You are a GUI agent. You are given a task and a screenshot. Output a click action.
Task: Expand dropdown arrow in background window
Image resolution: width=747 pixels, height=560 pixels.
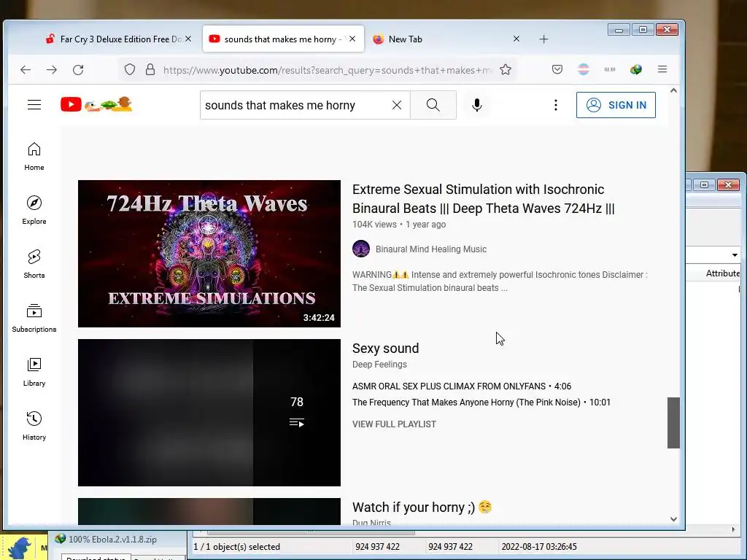pyautogui.click(x=735, y=255)
